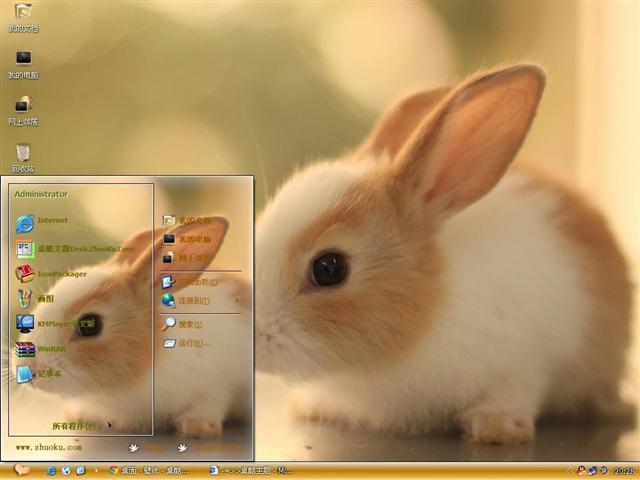This screenshot has height=480, width=640.
Task: Open 网上邻居 in the Start menu right column
Action: point(187,258)
